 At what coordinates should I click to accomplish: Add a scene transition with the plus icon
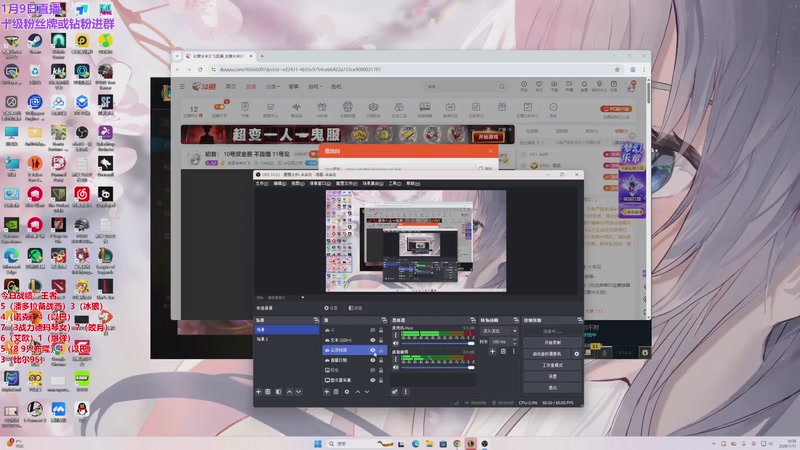tap(492, 352)
